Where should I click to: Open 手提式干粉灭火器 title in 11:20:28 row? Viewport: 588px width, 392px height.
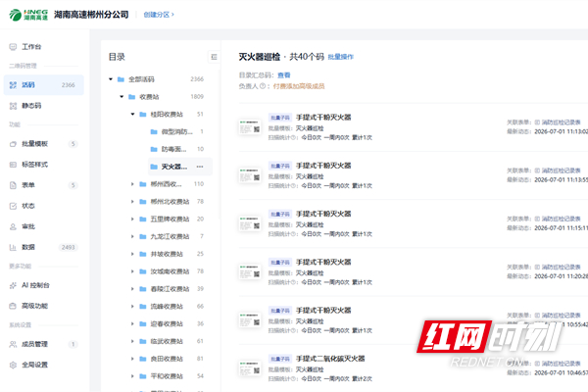[323, 263]
